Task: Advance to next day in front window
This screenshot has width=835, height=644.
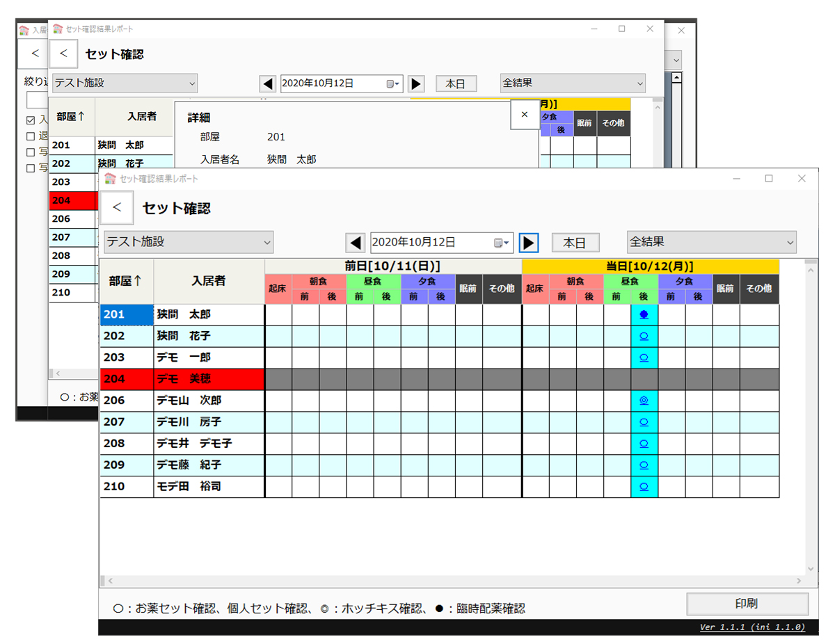Action: pyautogui.click(x=529, y=243)
